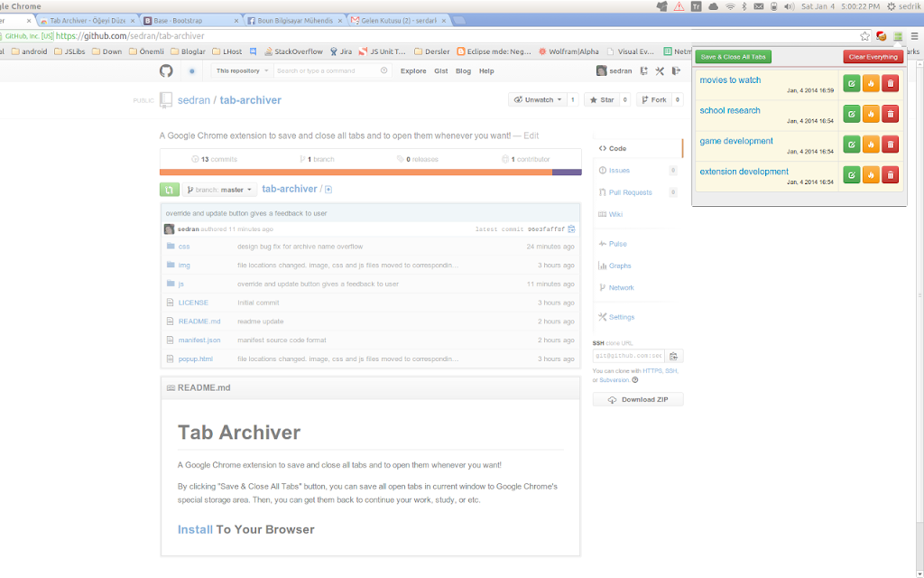Open the manifest.json file
This screenshot has height=578, width=924.
(199, 340)
